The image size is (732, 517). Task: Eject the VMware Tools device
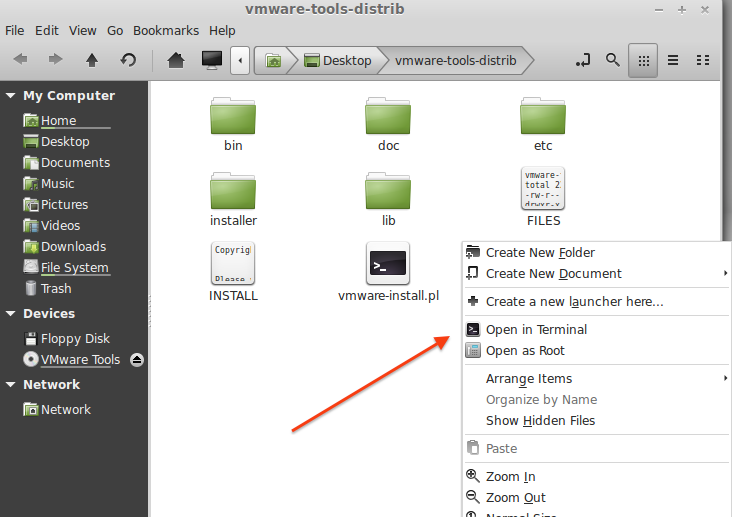click(137, 360)
